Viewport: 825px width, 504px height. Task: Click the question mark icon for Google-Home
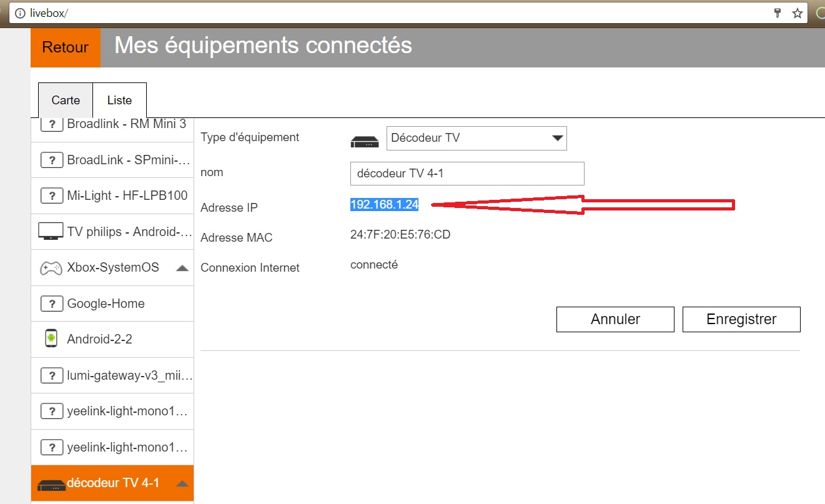click(x=52, y=303)
